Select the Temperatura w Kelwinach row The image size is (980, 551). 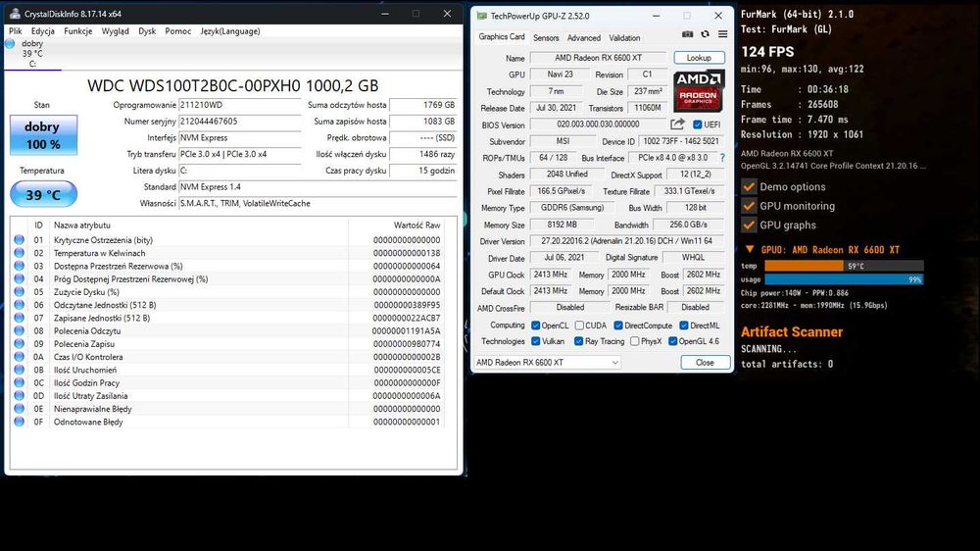(x=230, y=253)
